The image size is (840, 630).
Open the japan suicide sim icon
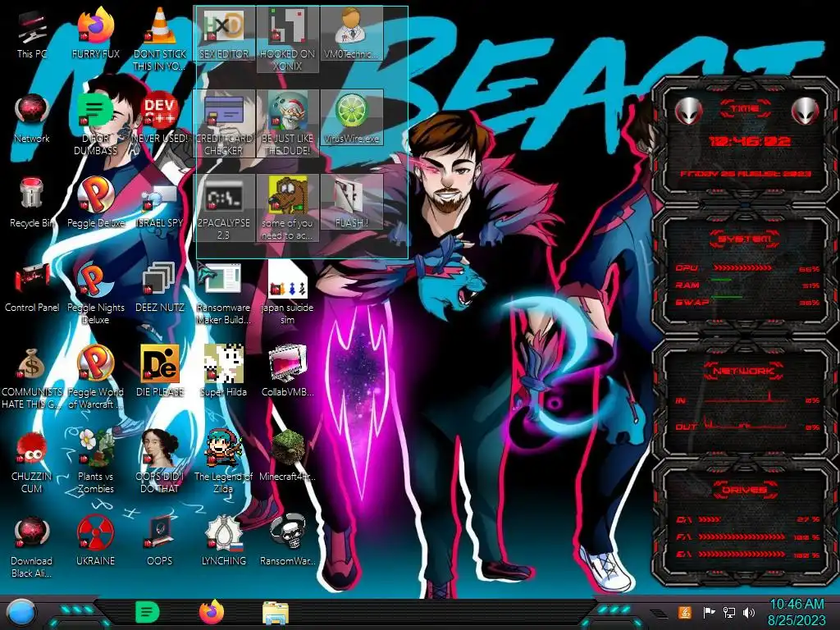pyautogui.click(x=288, y=294)
